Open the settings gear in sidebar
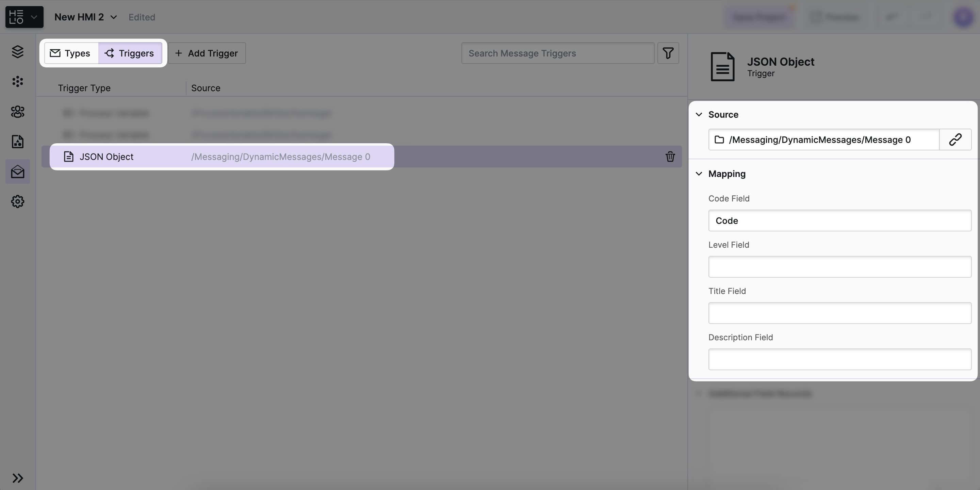The height and width of the screenshot is (490, 980). [17, 202]
